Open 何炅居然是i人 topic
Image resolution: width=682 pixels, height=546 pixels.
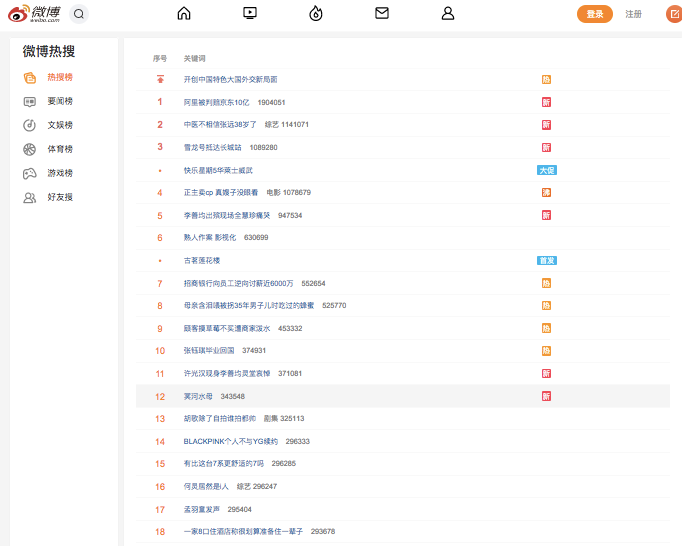coord(206,486)
